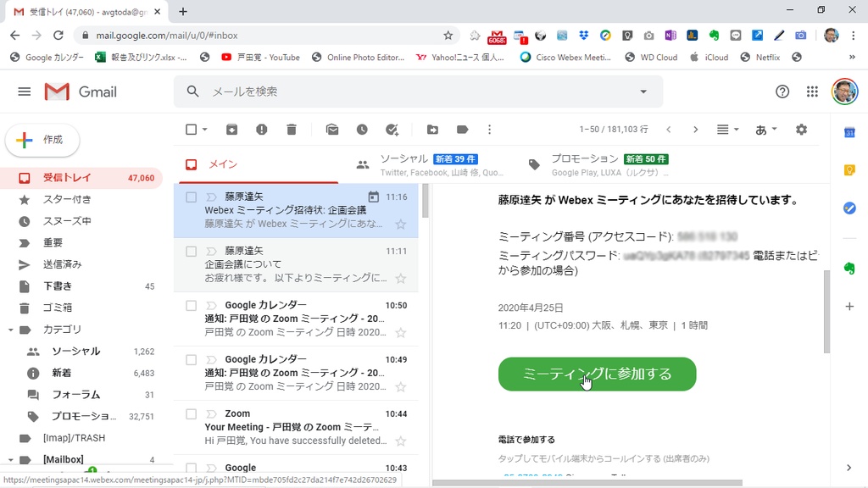Click 作成 compose button
Image resolution: width=868 pixels, height=488 pixels.
(x=42, y=140)
